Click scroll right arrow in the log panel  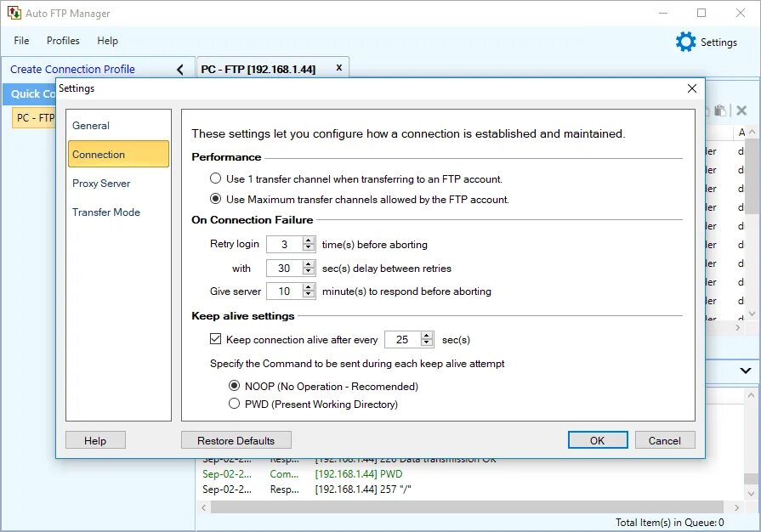click(x=736, y=507)
